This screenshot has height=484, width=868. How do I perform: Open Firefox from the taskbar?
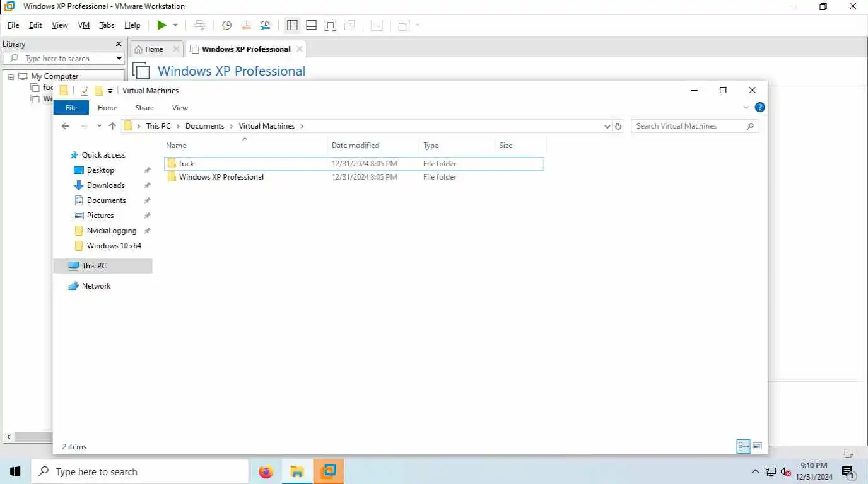[x=266, y=471]
